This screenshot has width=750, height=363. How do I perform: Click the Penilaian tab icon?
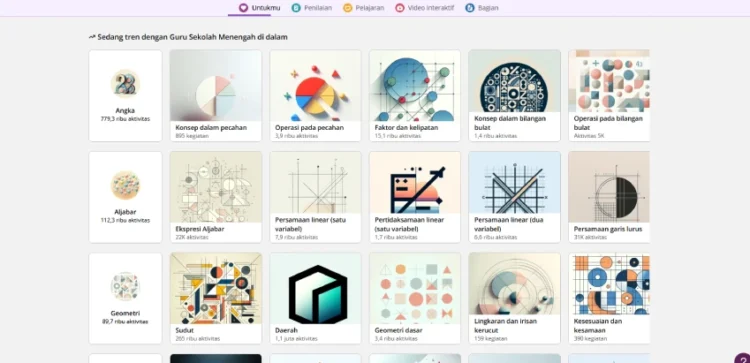(296, 8)
